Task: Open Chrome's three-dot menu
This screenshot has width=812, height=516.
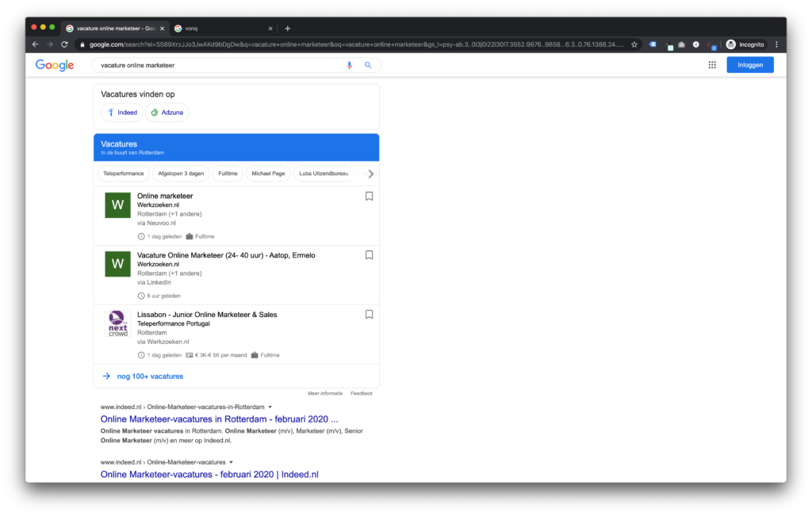Action: click(x=776, y=44)
